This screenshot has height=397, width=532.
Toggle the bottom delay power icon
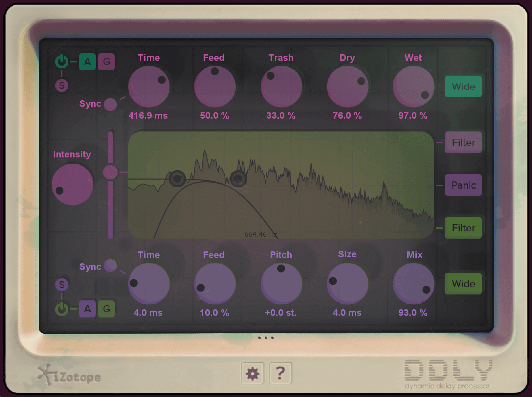[62, 309]
